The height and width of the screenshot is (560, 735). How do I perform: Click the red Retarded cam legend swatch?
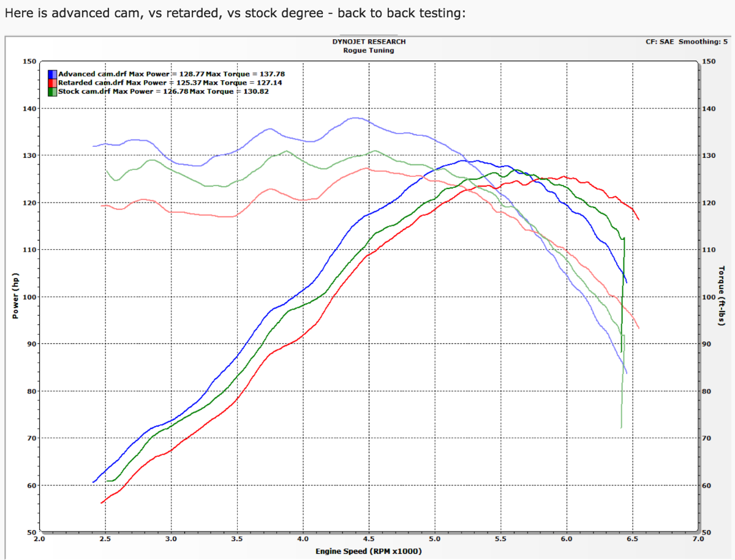pyautogui.click(x=53, y=83)
